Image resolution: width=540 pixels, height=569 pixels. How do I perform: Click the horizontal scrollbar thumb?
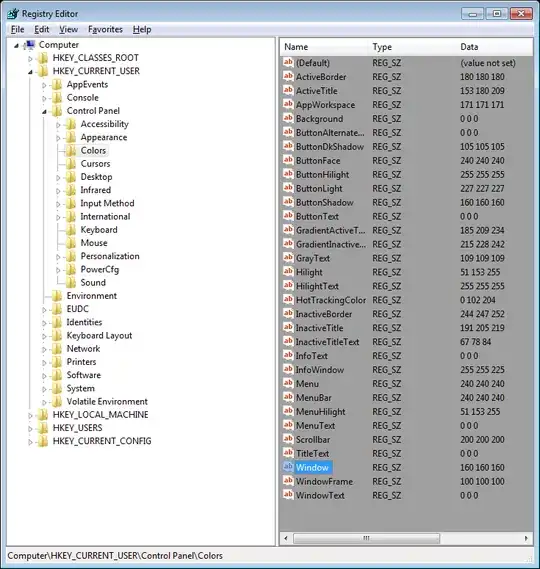click(366, 538)
